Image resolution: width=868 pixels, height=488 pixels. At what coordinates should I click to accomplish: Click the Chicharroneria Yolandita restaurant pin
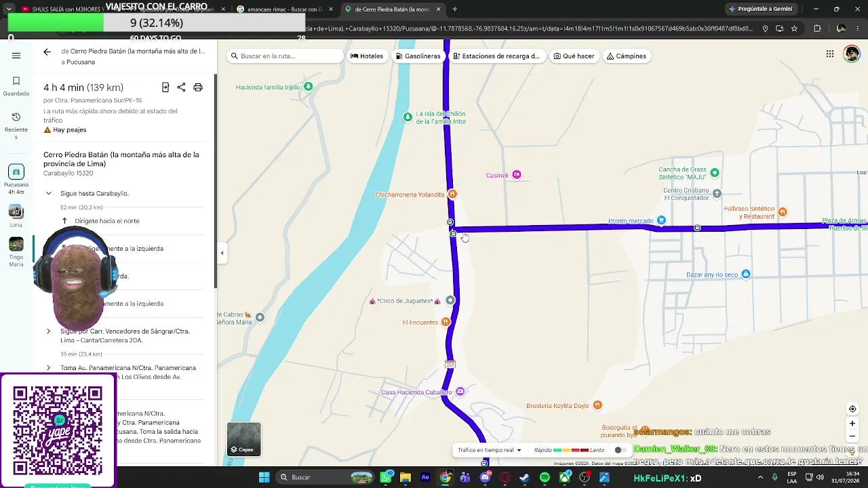point(452,195)
